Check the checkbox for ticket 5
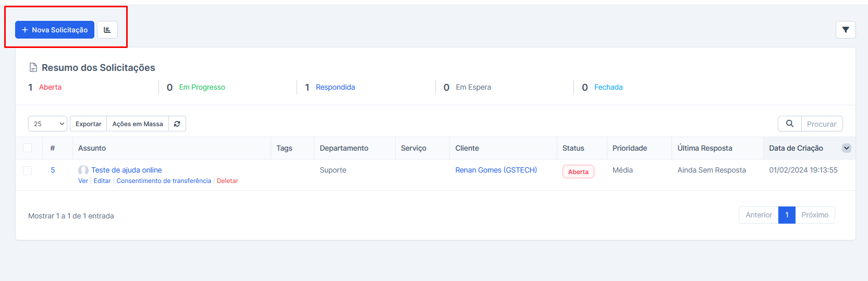 pos(28,170)
